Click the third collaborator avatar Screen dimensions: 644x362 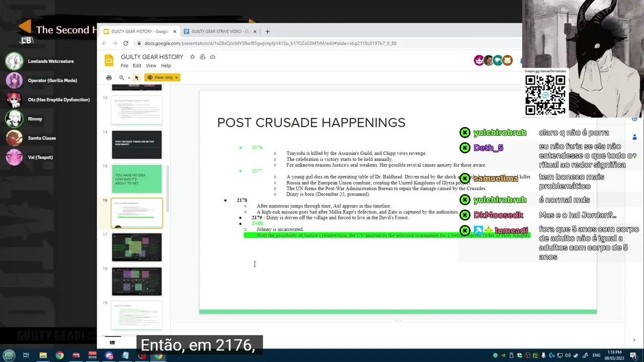[x=498, y=60]
